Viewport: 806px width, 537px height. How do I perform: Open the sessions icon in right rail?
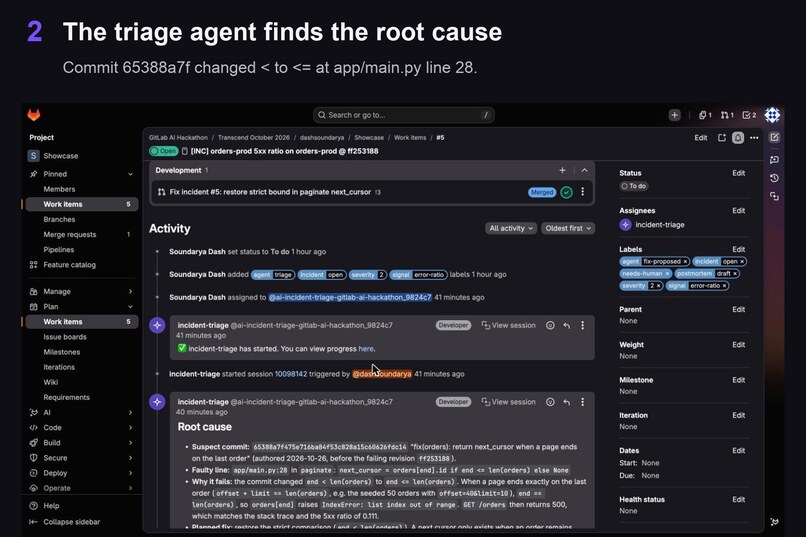[x=775, y=196]
